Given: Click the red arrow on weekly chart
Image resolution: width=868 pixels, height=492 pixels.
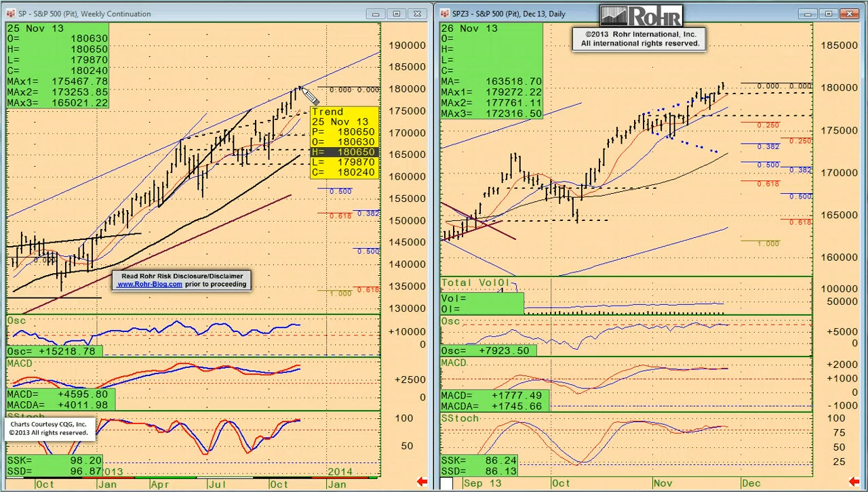Looking at the screenshot, I should (422, 482).
